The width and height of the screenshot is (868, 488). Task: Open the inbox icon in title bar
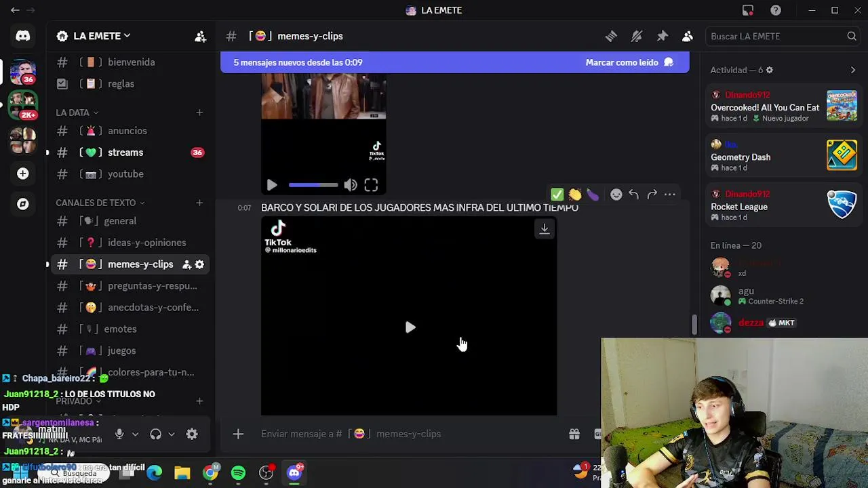748,10
